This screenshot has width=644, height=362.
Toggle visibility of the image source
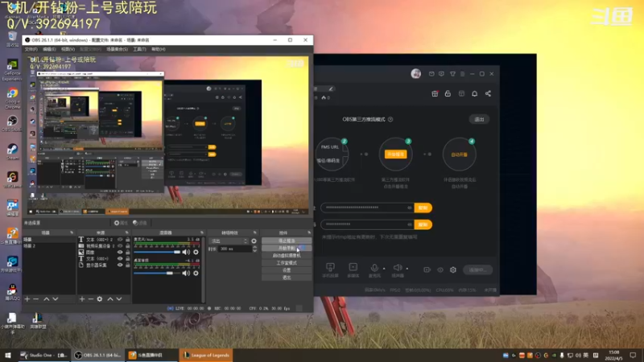coord(120,253)
